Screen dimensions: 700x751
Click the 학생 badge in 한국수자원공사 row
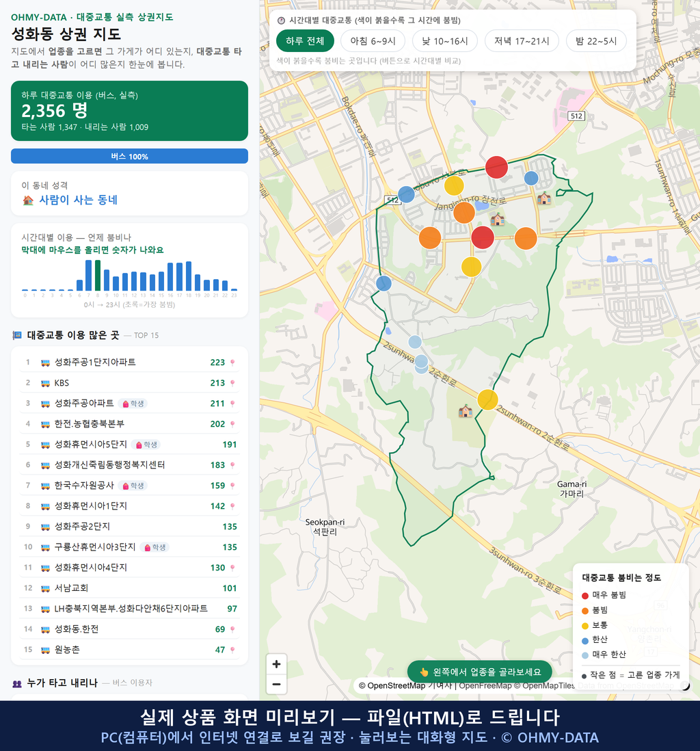133,486
